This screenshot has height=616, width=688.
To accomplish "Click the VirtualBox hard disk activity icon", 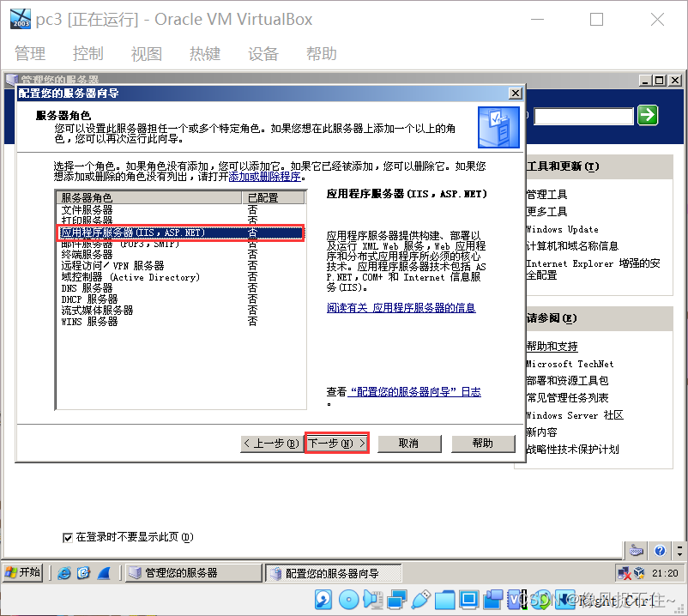I will click(323, 600).
